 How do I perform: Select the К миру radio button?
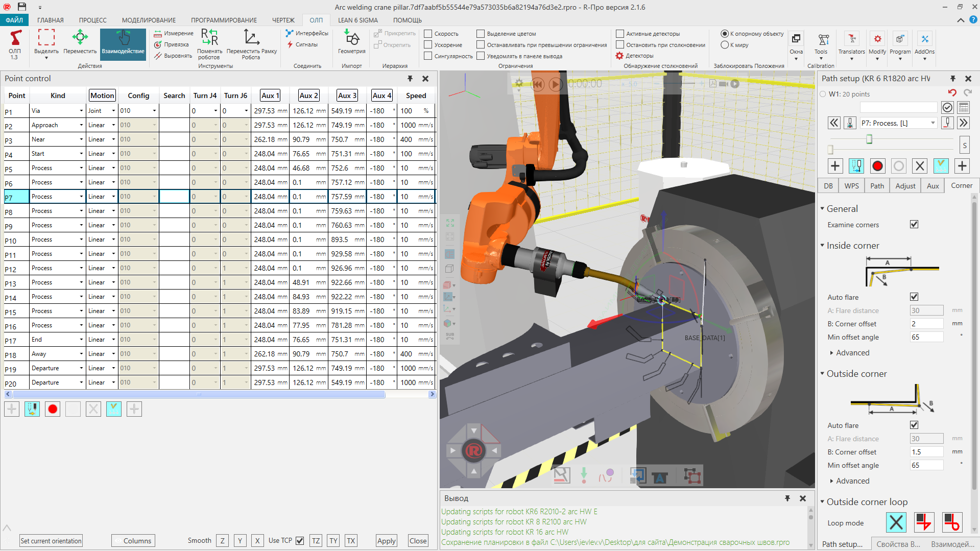pos(724,45)
